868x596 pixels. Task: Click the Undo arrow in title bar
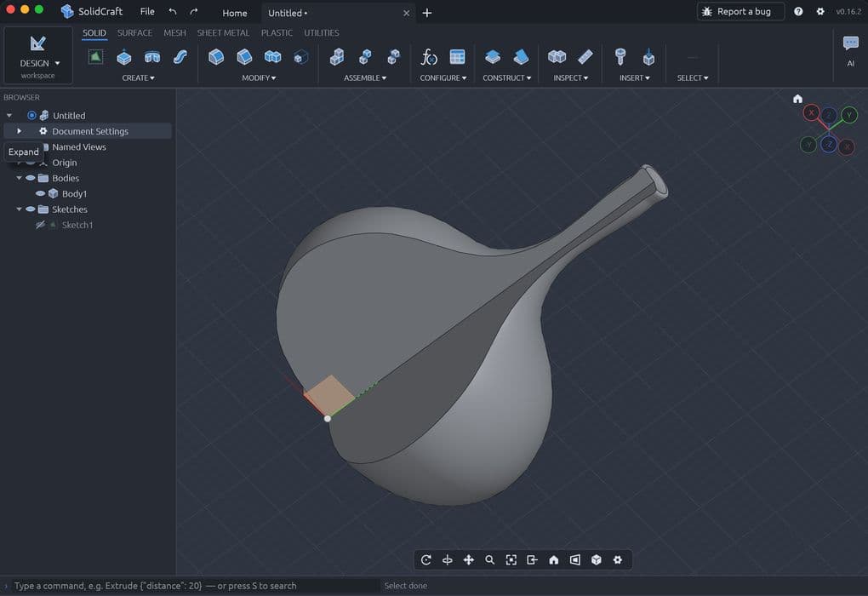pyautogui.click(x=173, y=12)
